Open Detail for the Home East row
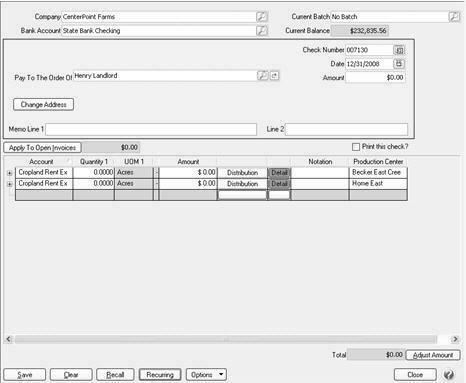Viewport: 466px width, 383px height. pyautogui.click(x=279, y=184)
